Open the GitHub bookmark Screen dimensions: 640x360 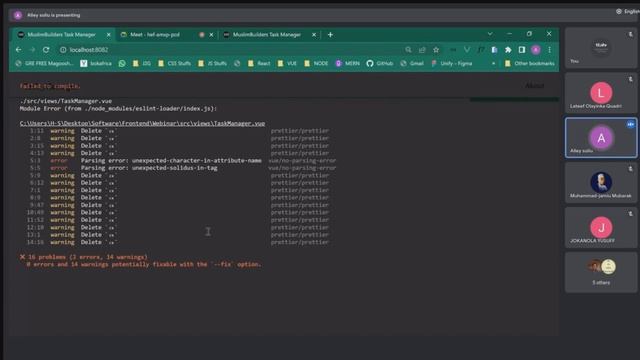coord(380,64)
